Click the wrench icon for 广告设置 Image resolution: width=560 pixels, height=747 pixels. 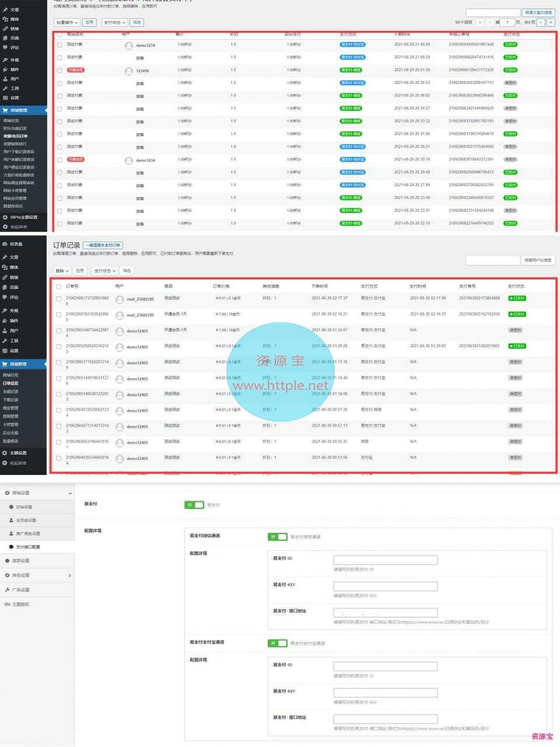tap(8, 590)
